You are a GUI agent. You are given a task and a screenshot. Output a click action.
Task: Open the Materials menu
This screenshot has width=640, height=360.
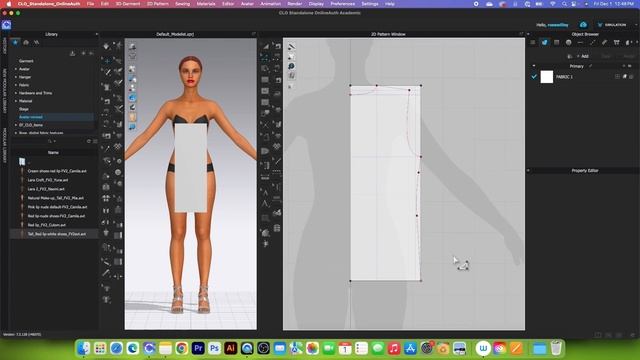pos(206,4)
